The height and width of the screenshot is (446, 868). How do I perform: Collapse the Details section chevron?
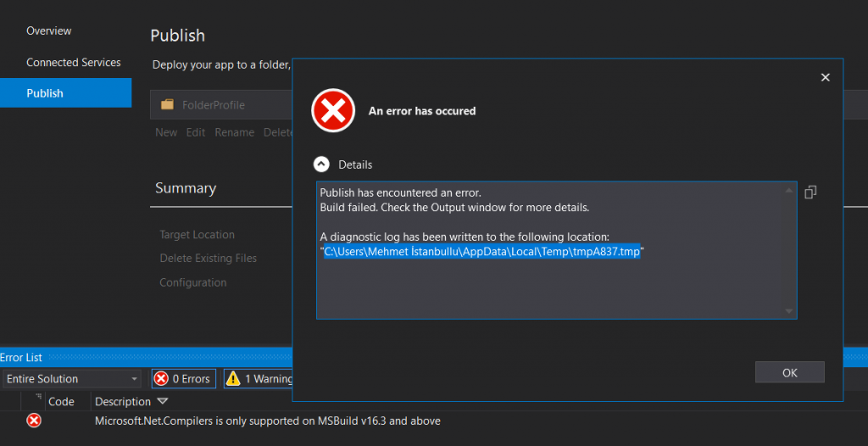(x=322, y=164)
